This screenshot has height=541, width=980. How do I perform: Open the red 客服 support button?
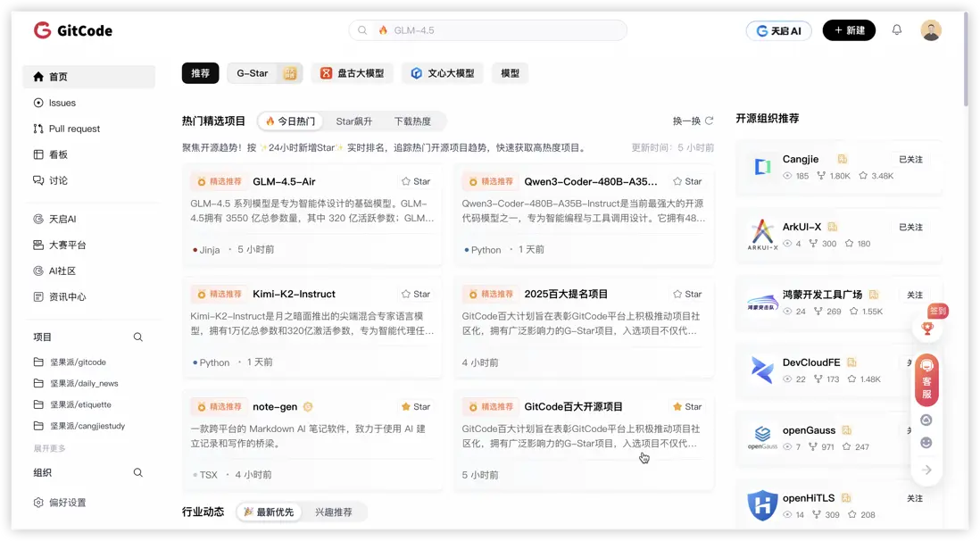click(x=926, y=379)
